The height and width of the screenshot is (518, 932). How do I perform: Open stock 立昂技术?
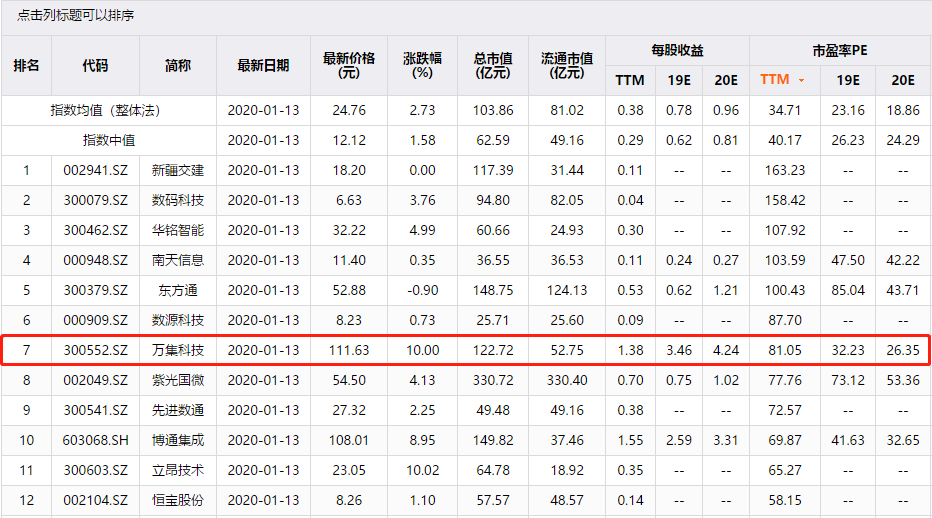coord(178,470)
